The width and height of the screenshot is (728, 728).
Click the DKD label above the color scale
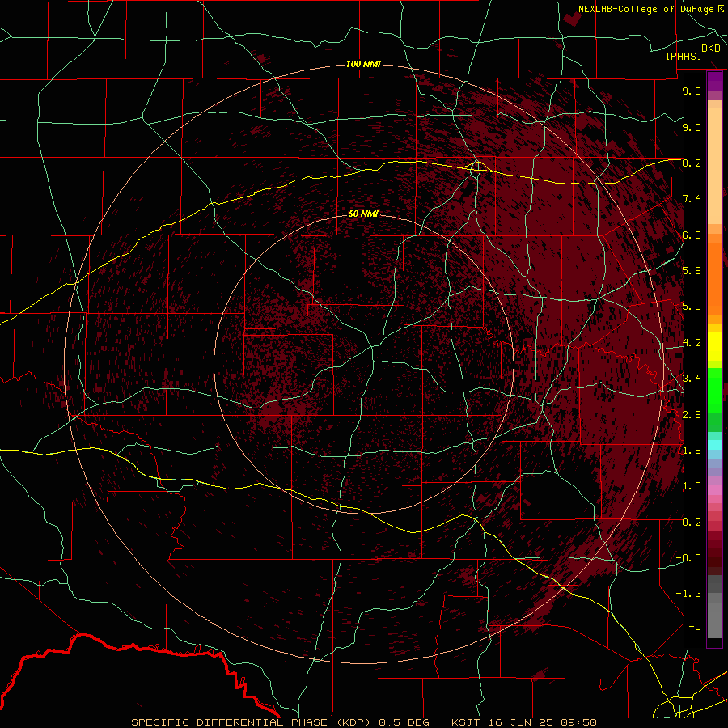pyautogui.click(x=711, y=49)
